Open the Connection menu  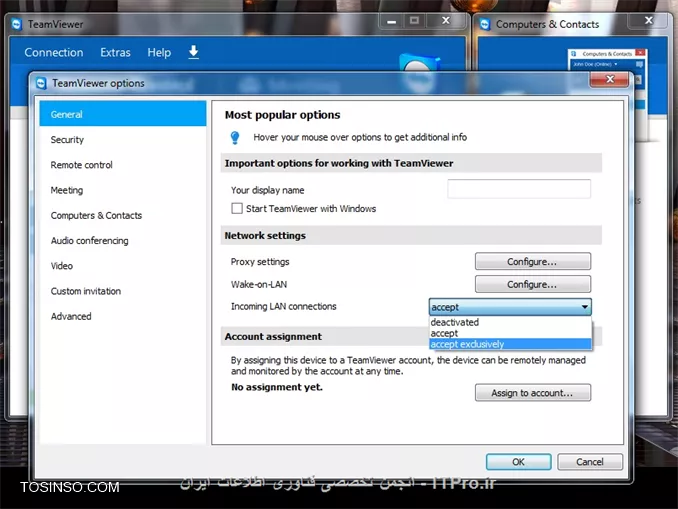pos(54,52)
